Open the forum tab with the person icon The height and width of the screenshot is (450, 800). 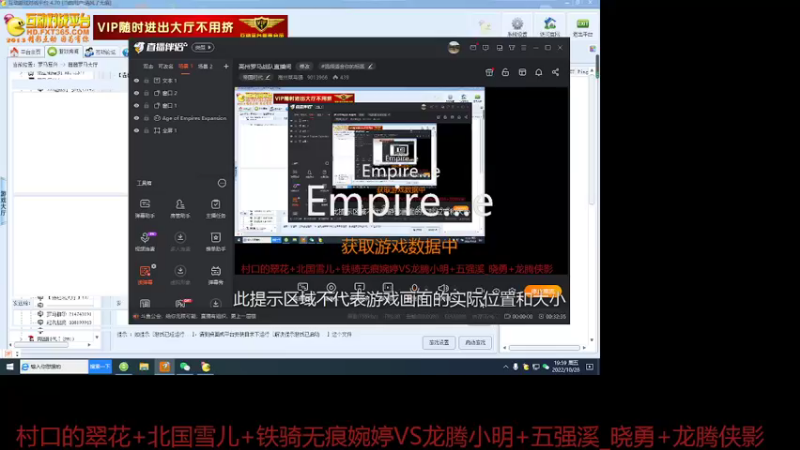pyautogui.click(x=101, y=52)
